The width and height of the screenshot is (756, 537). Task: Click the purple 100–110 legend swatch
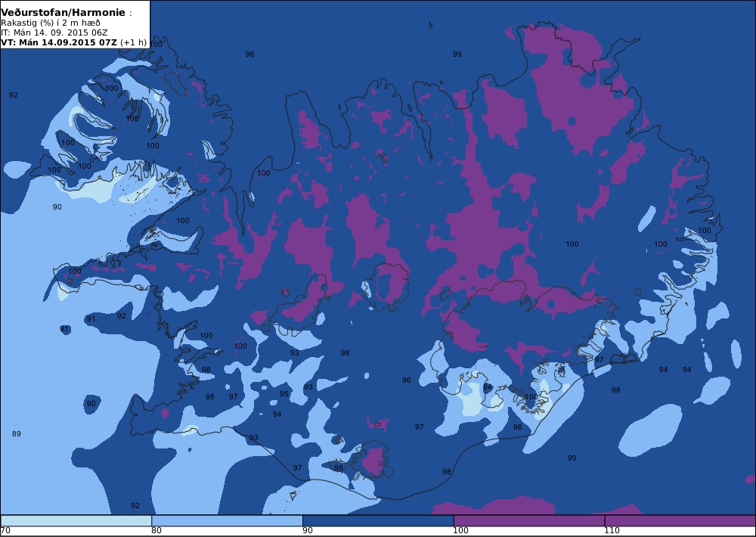click(529, 520)
